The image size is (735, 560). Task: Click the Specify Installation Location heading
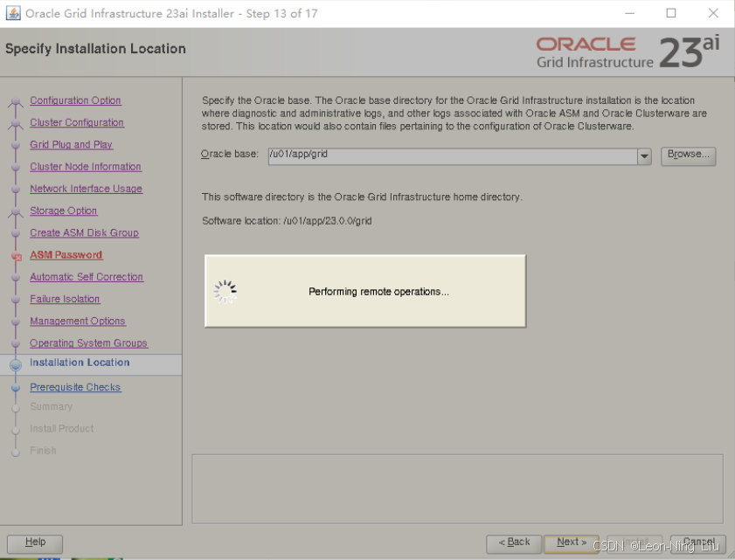pyautogui.click(x=95, y=49)
